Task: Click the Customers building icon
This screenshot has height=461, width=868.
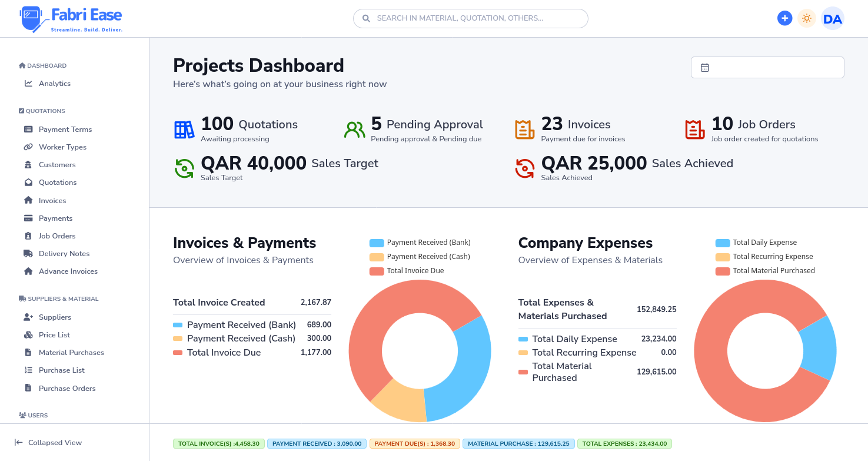Action: pyautogui.click(x=28, y=165)
